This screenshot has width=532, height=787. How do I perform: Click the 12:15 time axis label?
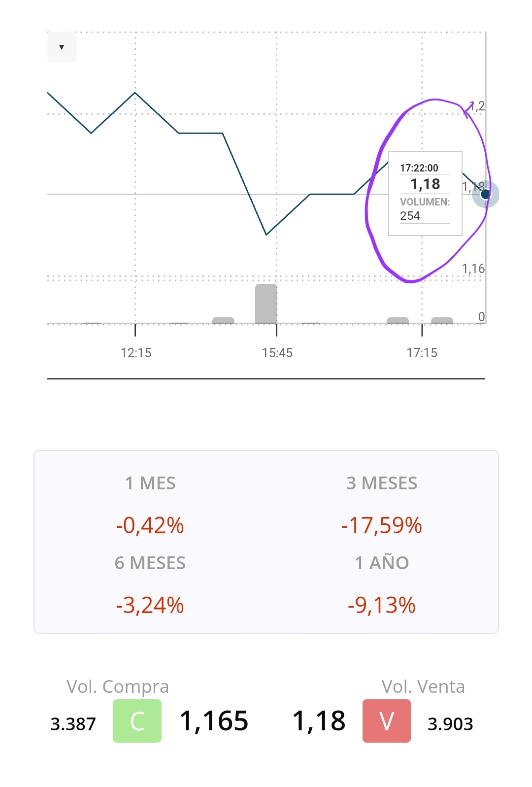point(136,353)
